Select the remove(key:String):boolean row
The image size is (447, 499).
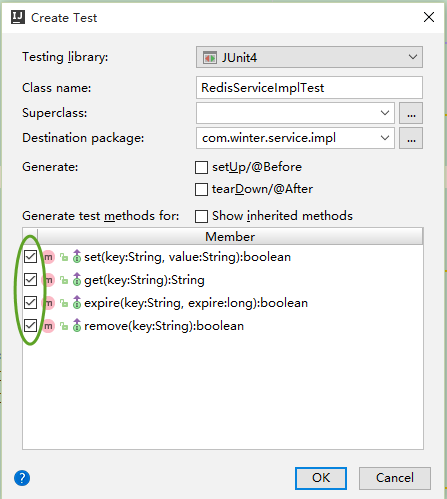click(223, 326)
